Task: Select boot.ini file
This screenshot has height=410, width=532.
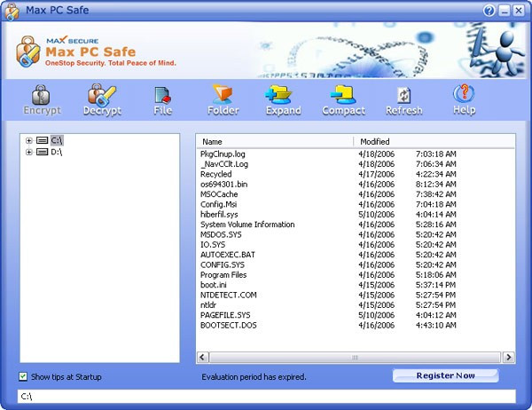Action: coord(213,285)
